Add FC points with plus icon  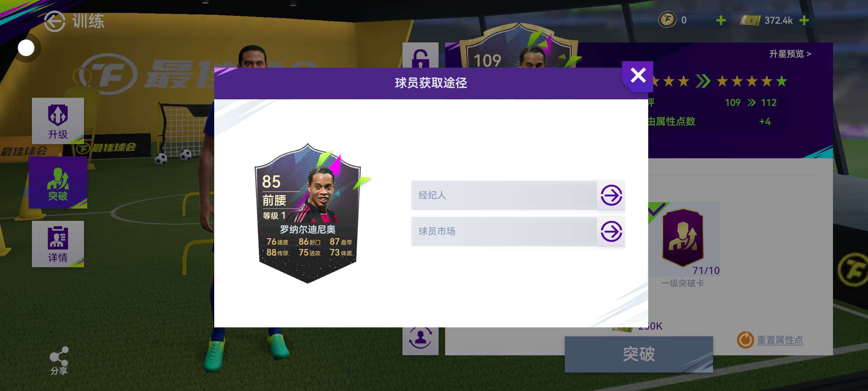[x=721, y=20]
